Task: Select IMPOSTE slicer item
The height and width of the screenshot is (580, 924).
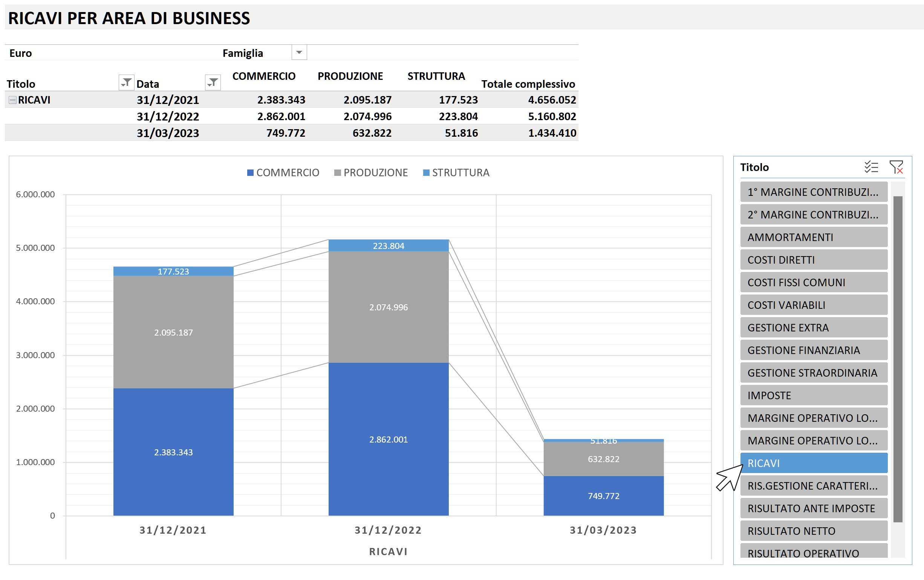Action: click(x=814, y=395)
